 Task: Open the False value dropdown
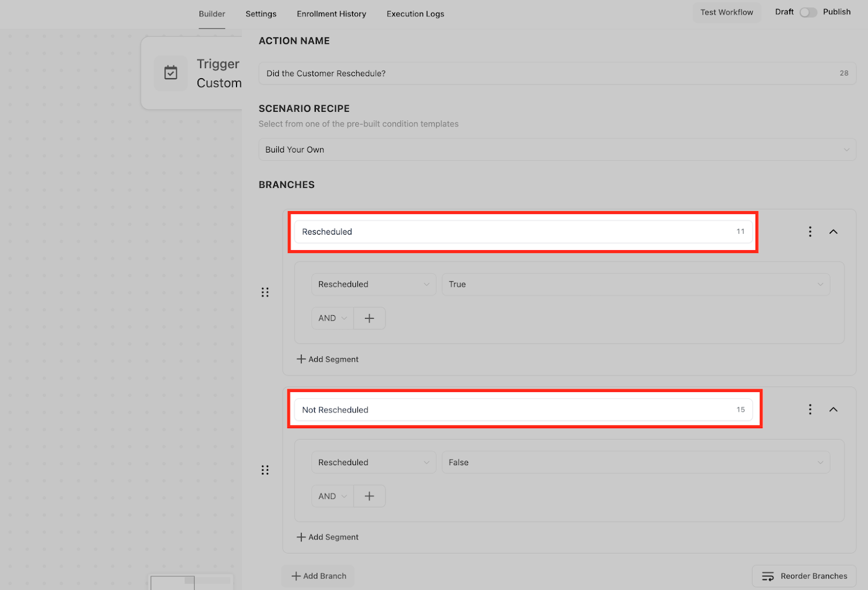pos(636,462)
